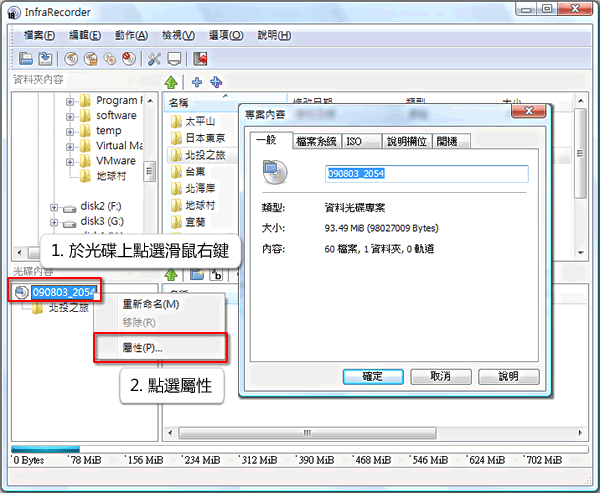This screenshot has height=493, width=600.
Task: Click the Open project toolbar icon
Action: coord(26,59)
